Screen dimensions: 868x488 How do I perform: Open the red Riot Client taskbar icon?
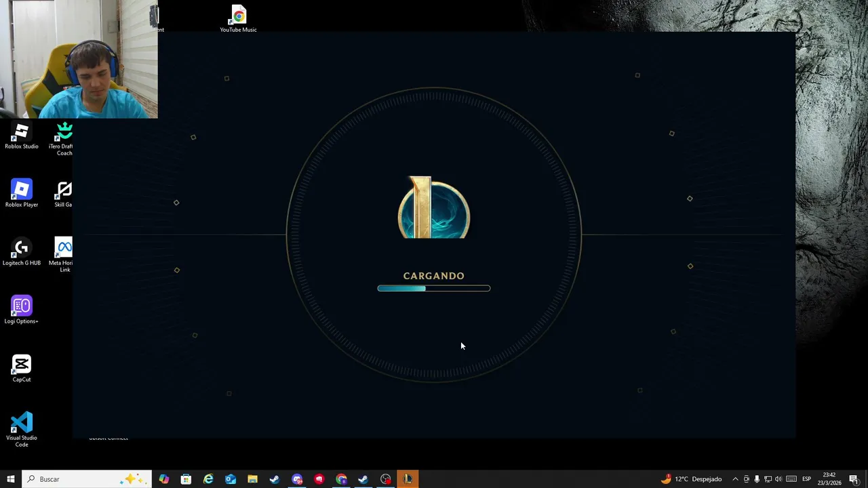319,479
